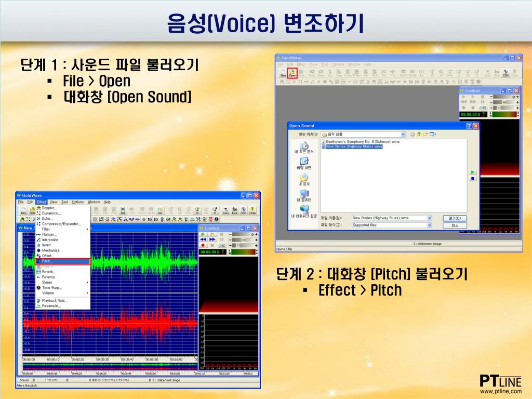This screenshot has height=399, width=532.
Task: Open the Eval expression evaluator icon
Action: click(234, 211)
